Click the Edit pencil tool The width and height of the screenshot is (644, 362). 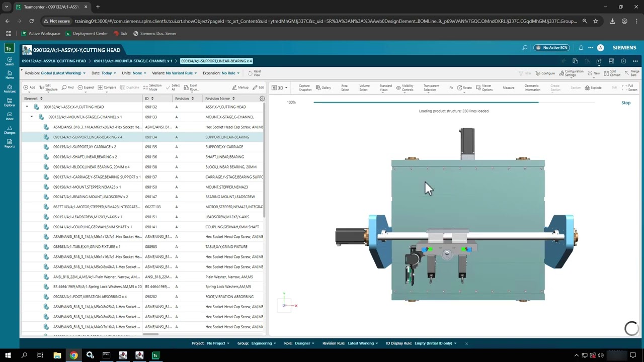click(x=259, y=87)
